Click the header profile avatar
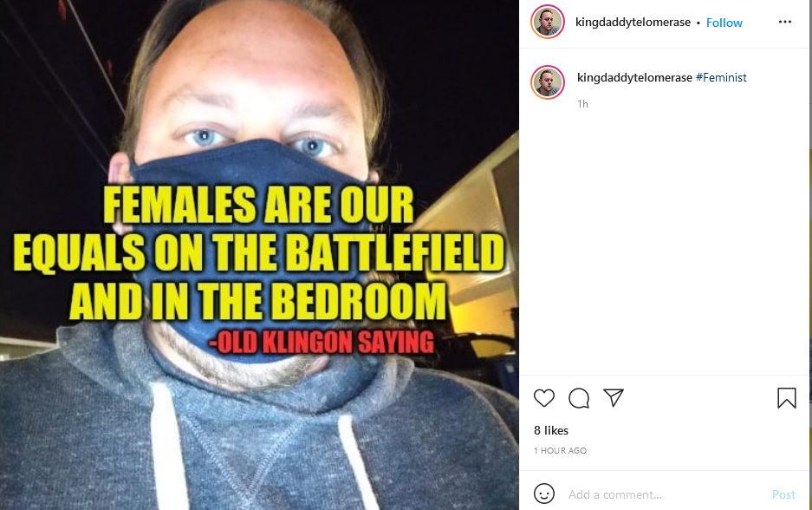This screenshot has width=812, height=510. (x=548, y=22)
